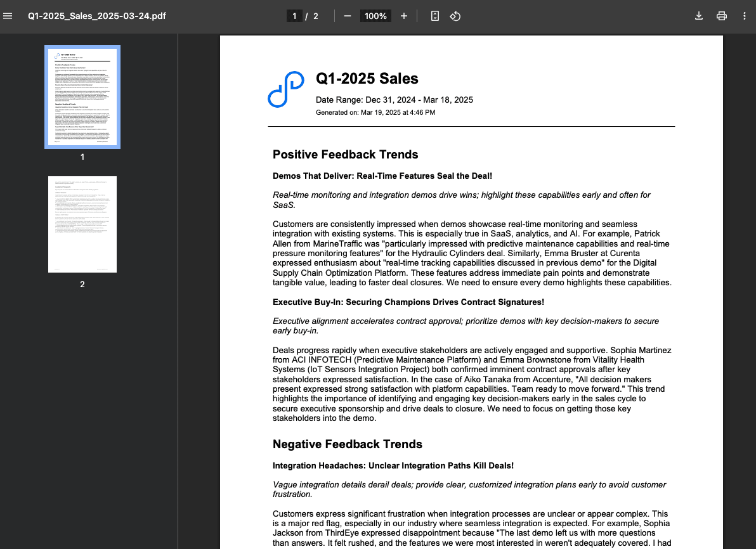Click the print icon
This screenshot has width=756, height=549.
(722, 16)
